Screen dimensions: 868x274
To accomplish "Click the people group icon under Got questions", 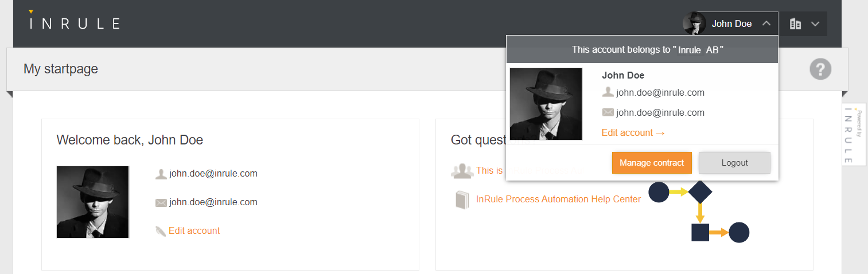I will point(462,171).
